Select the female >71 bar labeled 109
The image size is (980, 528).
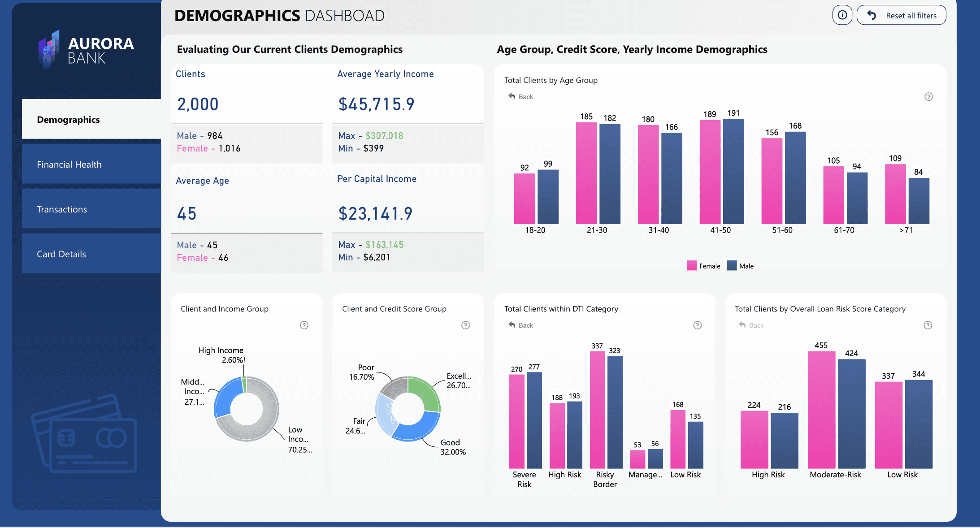click(x=895, y=194)
